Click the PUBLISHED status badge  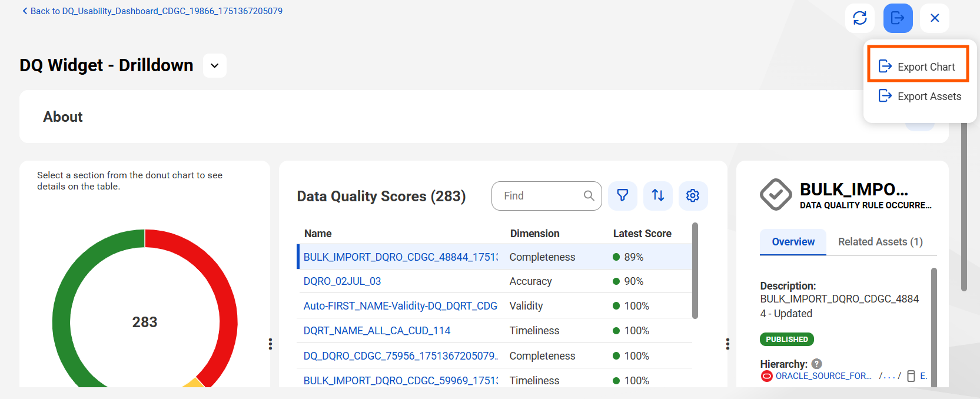point(787,340)
